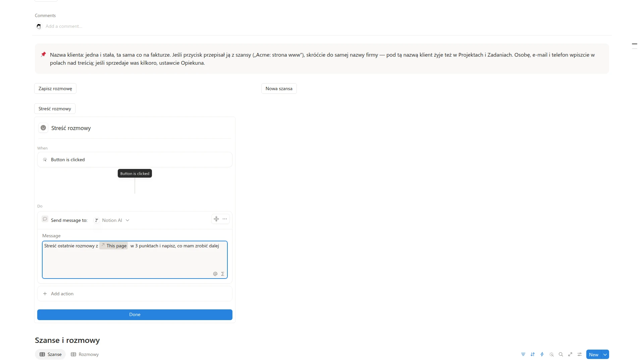
Task: Open the lightning bolt automations icon
Action: pos(542,354)
